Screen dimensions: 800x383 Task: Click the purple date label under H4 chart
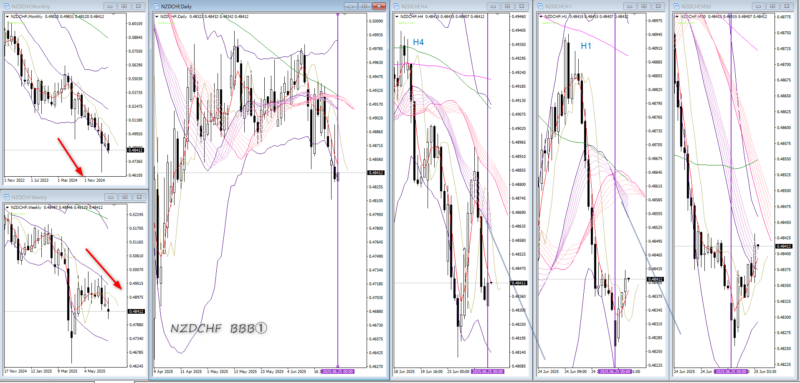(488, 372)
